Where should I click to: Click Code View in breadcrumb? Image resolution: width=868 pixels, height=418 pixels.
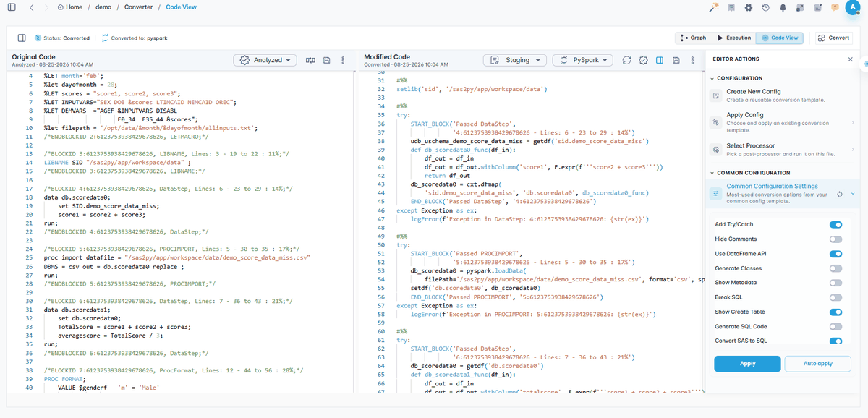(x=181, y=7)
